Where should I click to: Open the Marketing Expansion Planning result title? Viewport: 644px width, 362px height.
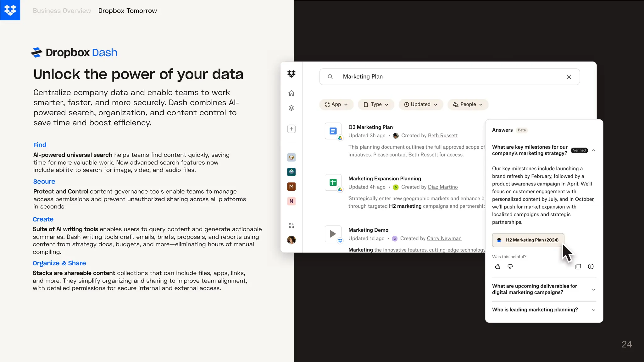(x=385, y=178)
